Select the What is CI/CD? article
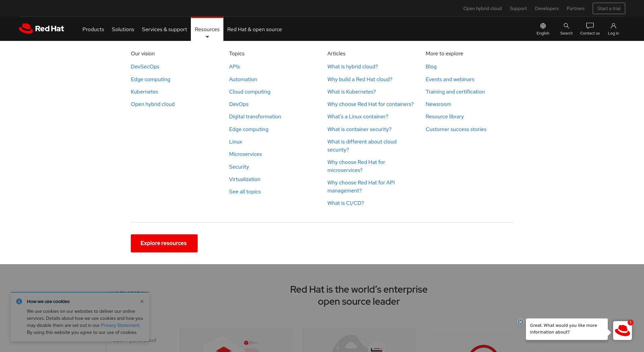 345,203
